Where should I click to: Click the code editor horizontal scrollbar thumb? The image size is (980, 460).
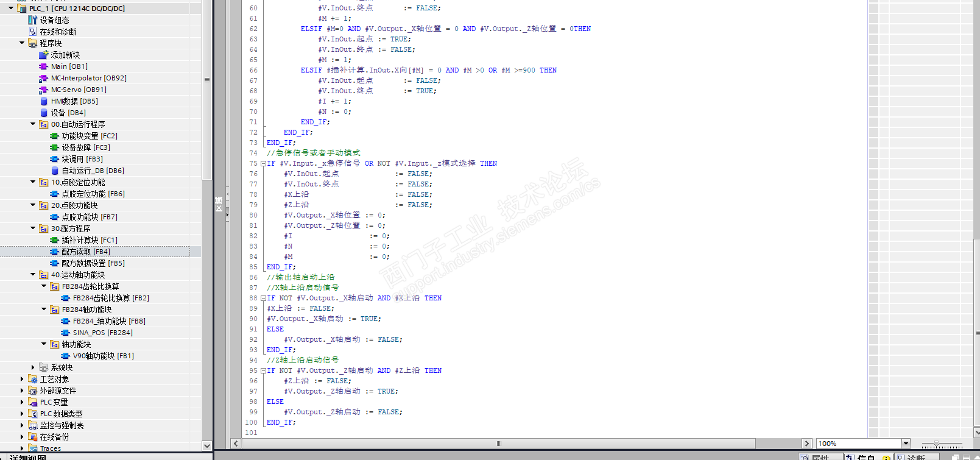point(499,444)
